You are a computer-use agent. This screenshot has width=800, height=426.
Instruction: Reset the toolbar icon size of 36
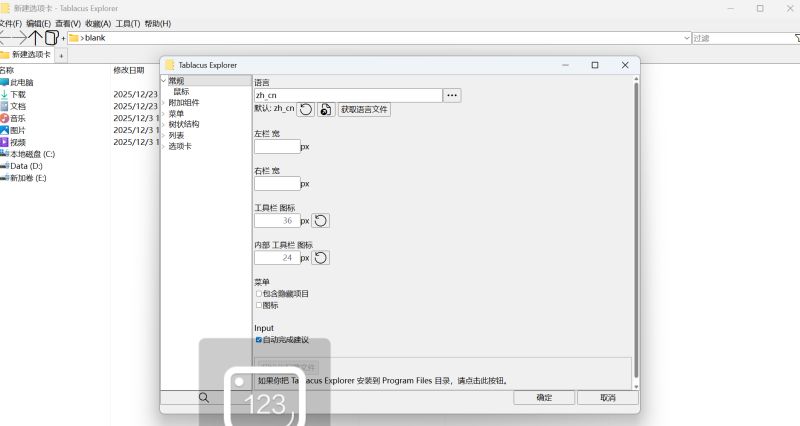click(x=320, y=221)
